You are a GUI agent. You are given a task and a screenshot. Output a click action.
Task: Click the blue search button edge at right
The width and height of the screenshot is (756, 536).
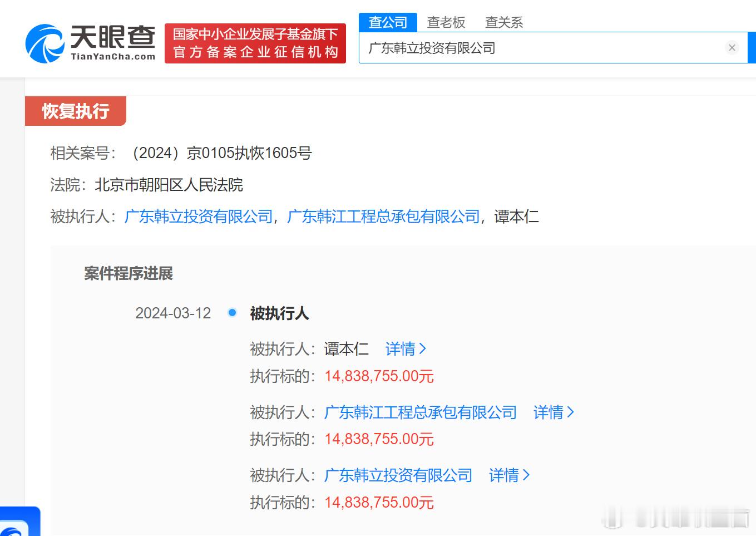point(752,48)
